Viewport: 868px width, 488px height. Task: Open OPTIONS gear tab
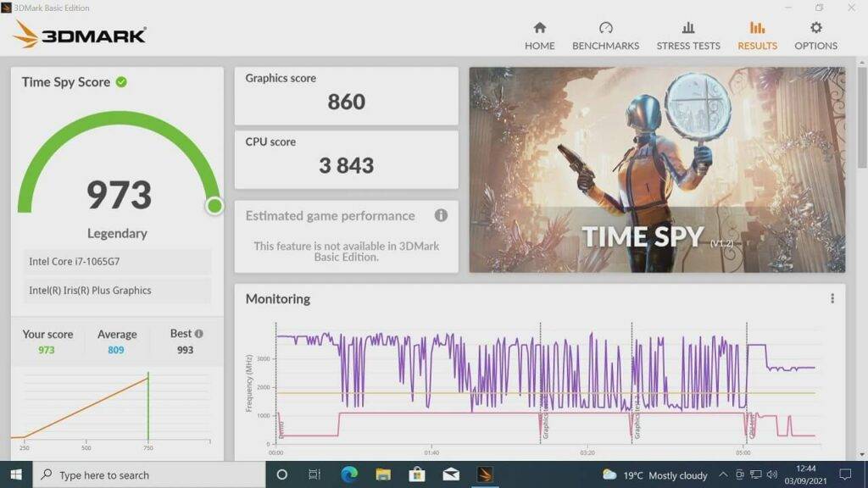coord(815,36)
